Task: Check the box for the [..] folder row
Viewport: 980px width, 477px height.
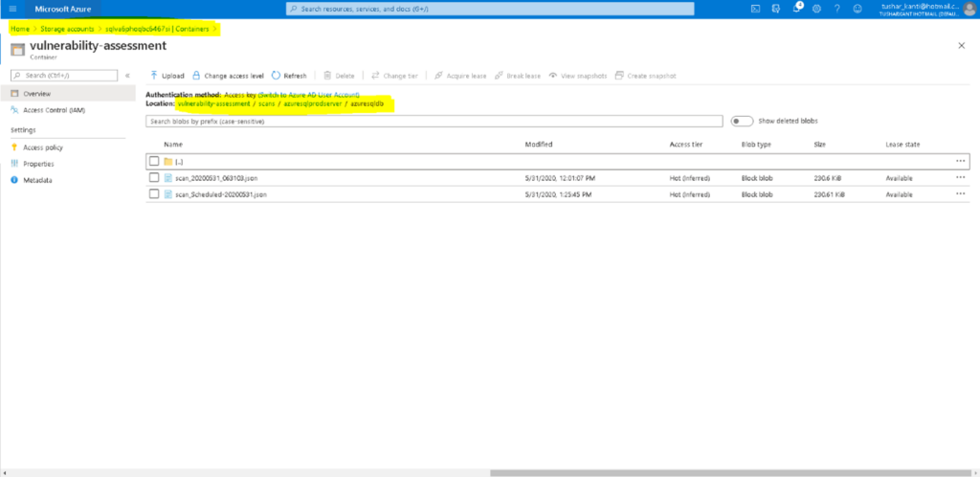Action: tap(154, 161)
